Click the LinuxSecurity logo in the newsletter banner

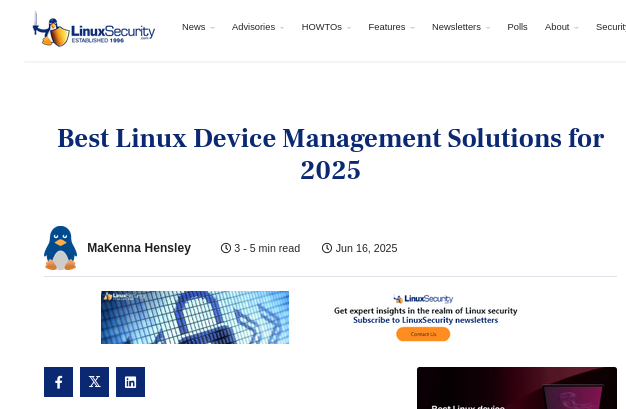423,299
